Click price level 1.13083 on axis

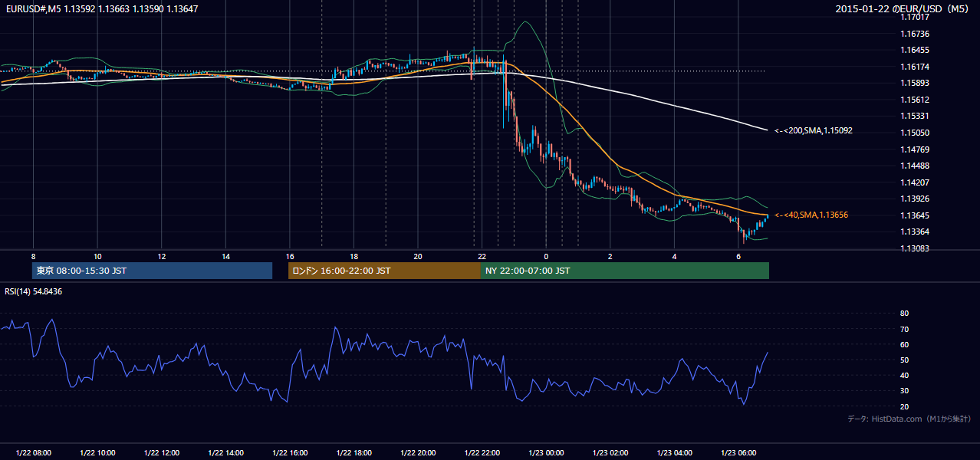pos(915,248)
